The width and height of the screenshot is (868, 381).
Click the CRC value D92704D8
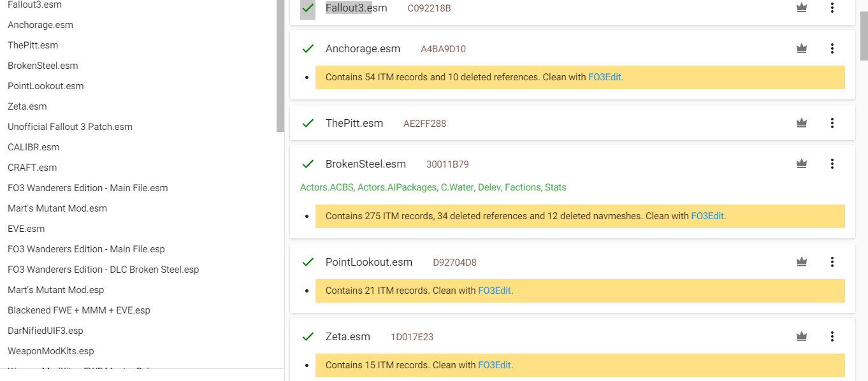click(x=454, y=262)
